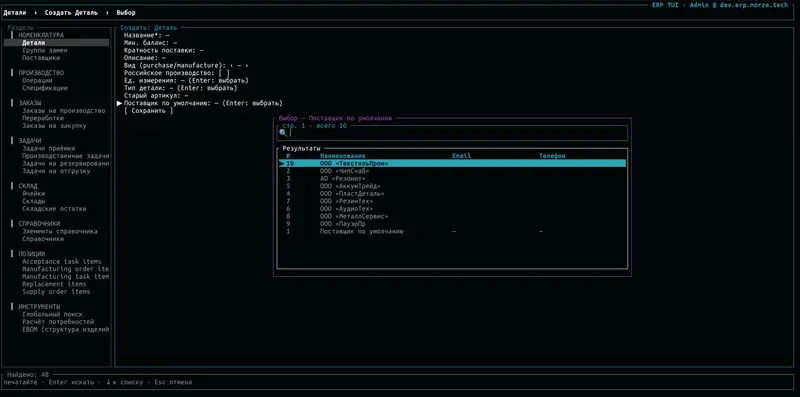Open Supply order items

56,292
